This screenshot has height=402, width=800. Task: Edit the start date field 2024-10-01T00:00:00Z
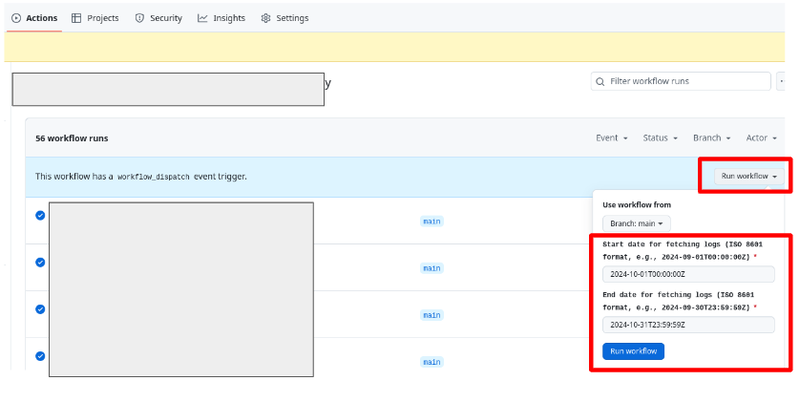(x=688, y=274)
